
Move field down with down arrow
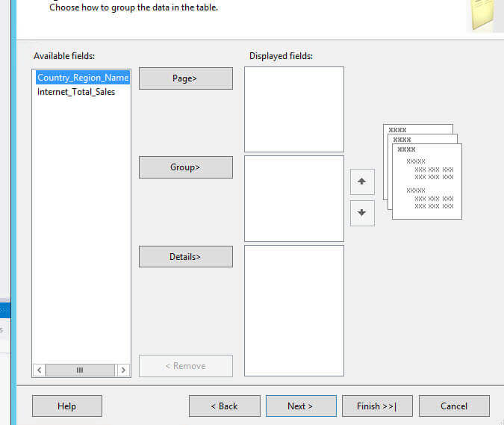pyautogui.click(x=362, y=213)
